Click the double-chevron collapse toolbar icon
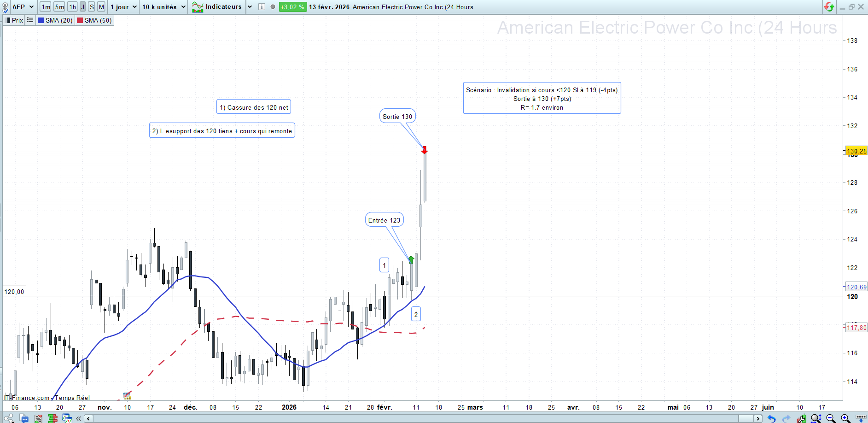This screenshot has width=868, height=423. point(79,418)
